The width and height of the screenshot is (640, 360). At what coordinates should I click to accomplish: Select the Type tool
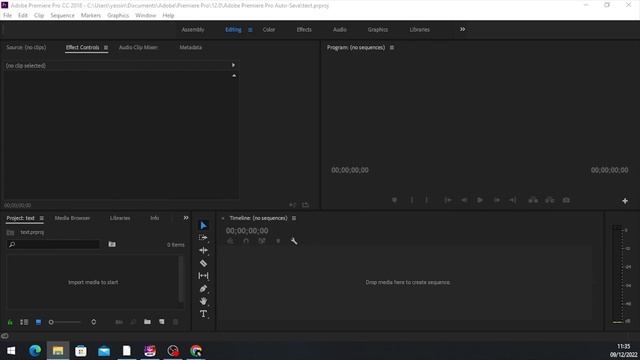coord(203,314)
